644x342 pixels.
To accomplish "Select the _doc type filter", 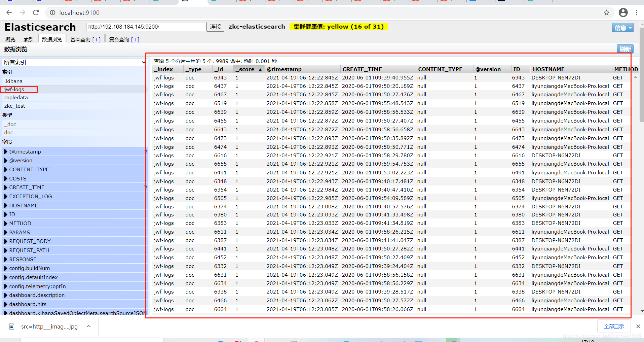I will 74,124.
